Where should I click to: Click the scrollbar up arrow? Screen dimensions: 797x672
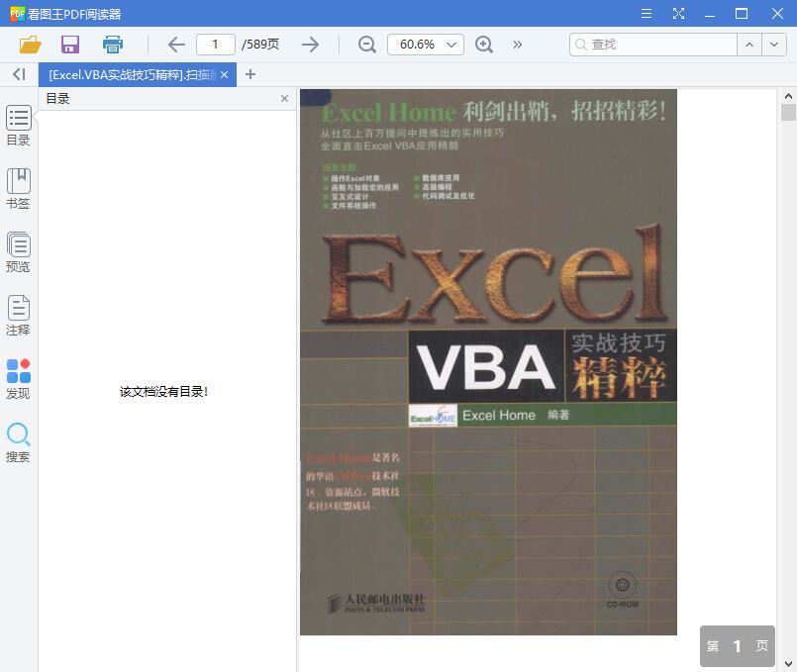tap(788, 96)
